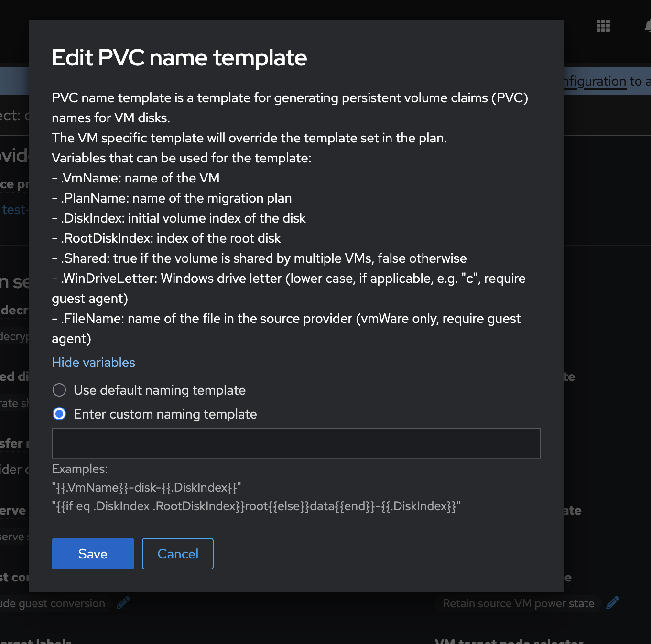651x644 pixels.
Task: Focus the custom naming template text field
Action: tap(296, 443)
